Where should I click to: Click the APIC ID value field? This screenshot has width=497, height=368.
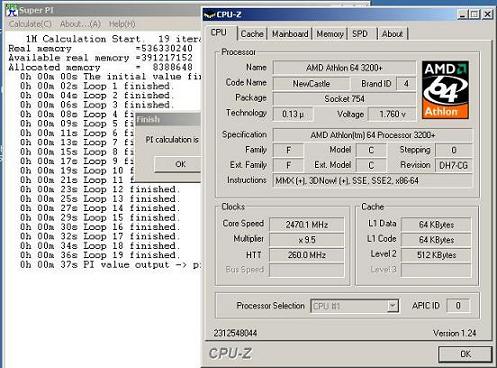tap(458, 305)
